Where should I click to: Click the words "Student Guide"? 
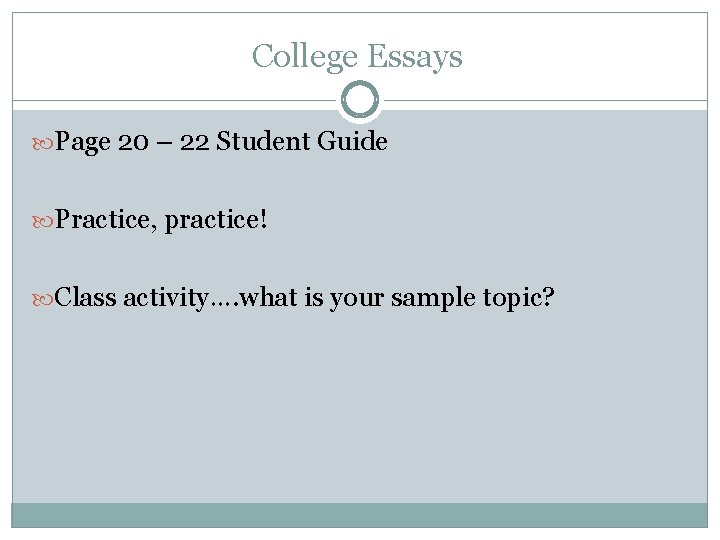point(301,142)
